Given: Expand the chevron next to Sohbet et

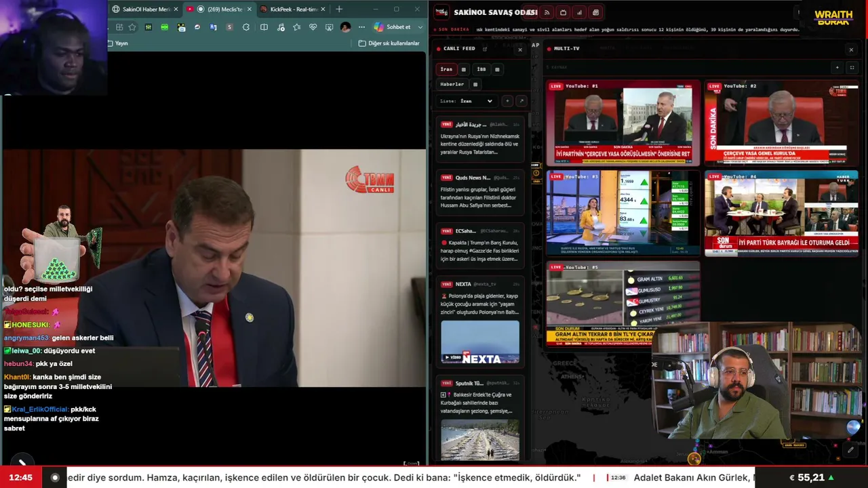Looking at the screenshot, I should (x=420, y=27).
